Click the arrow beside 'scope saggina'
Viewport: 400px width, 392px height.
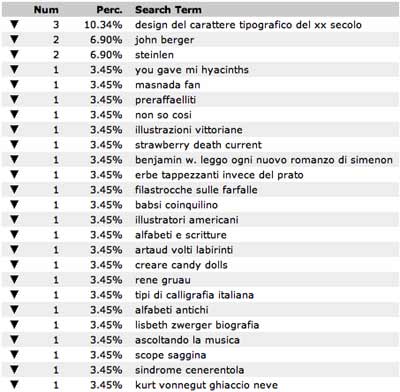pos(14,354)
